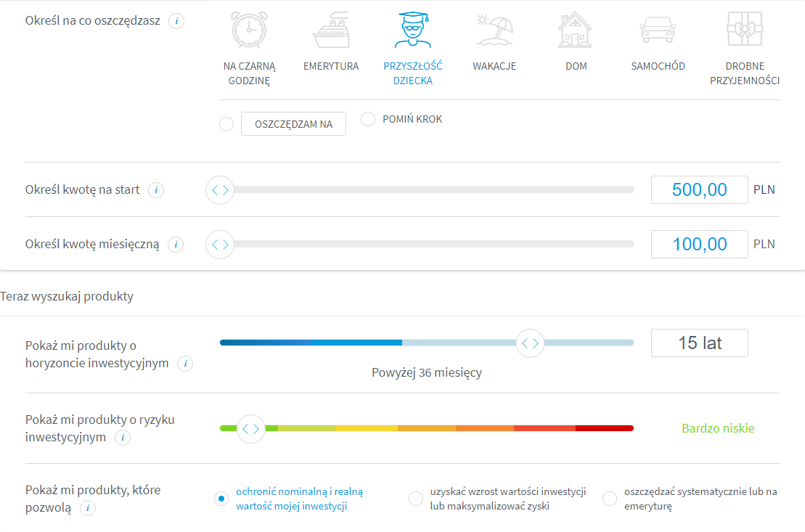
Task: Click the 'Powyżej 36 miesięcy' text
Action: click(x=427, y=373)
